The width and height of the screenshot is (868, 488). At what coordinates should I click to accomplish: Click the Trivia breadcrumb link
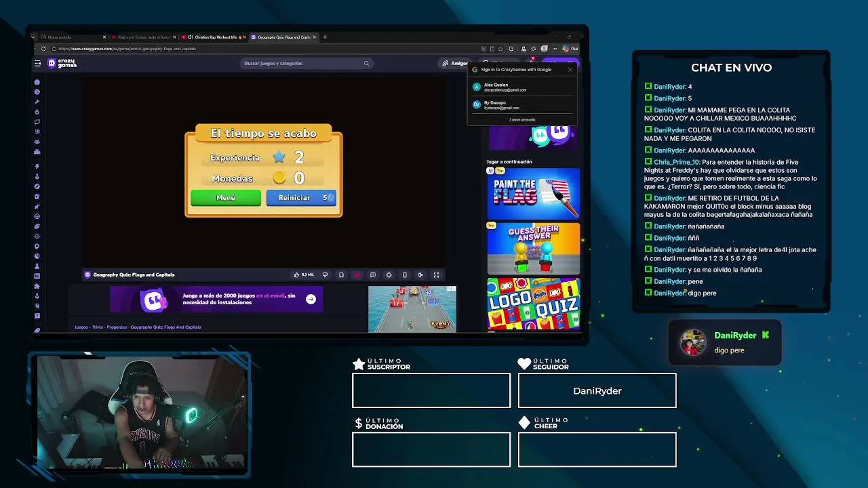[98, 327]
